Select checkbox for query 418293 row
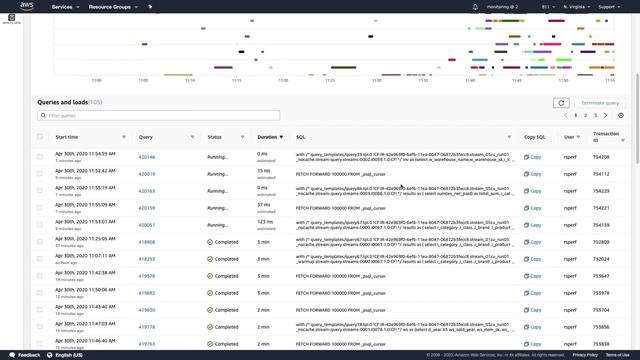 point(40,259)
